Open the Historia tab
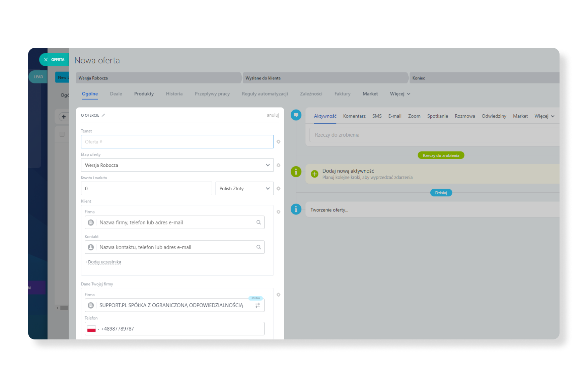This screenshot has height=387, width=588. [174, 94]
